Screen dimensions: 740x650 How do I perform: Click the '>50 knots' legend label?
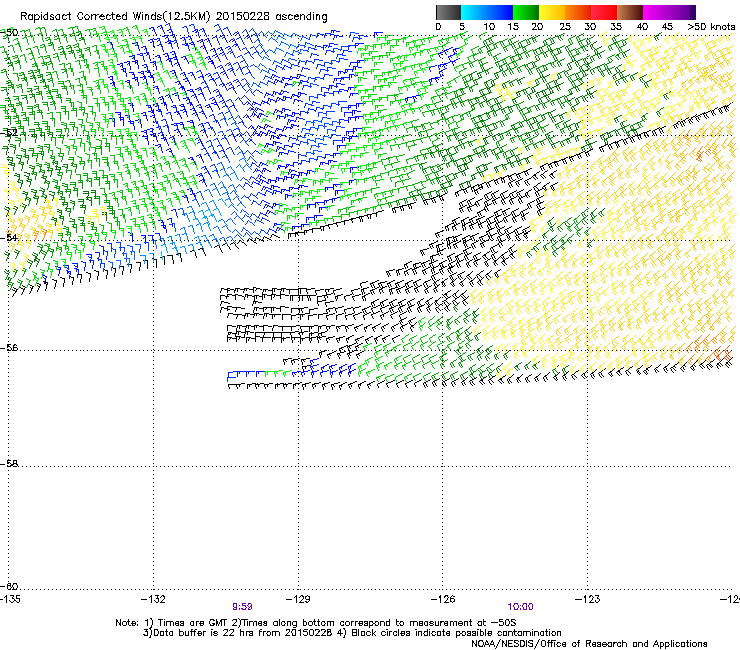[711, 27]
